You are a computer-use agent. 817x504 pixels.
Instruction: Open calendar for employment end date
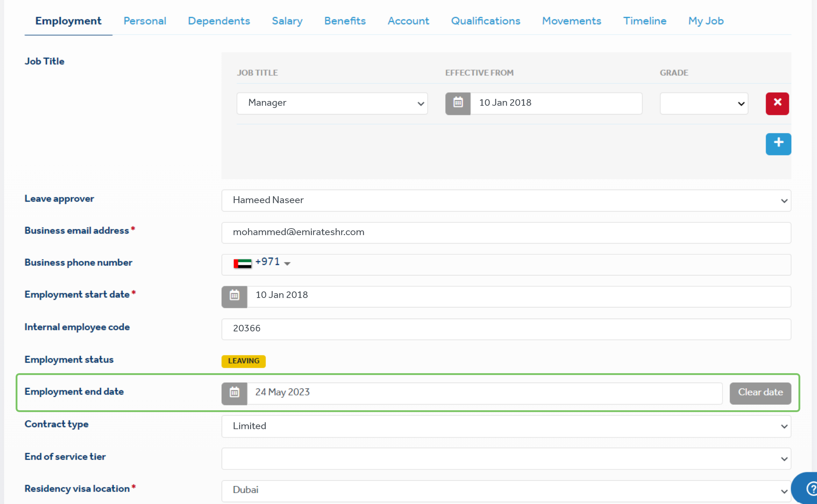234,393
